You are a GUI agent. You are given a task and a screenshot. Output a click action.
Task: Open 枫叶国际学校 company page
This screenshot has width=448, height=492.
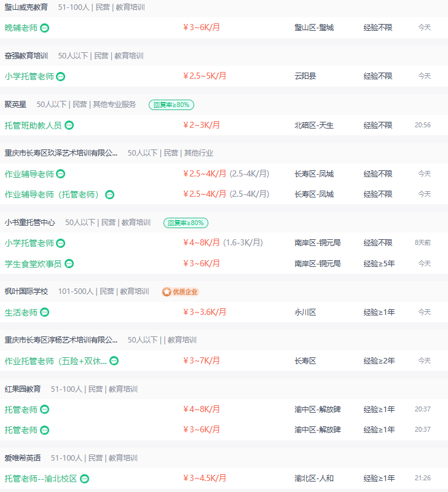click(26, 292)
